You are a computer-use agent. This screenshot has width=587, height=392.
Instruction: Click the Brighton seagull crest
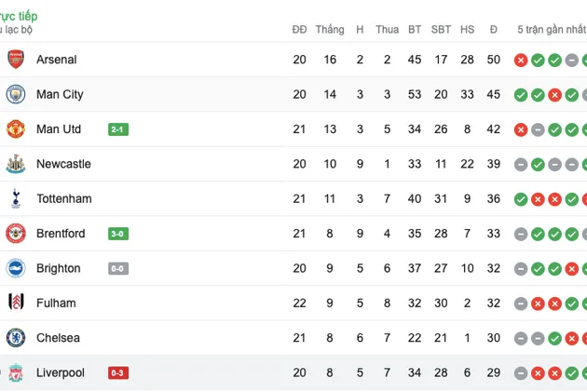[16, 268]
